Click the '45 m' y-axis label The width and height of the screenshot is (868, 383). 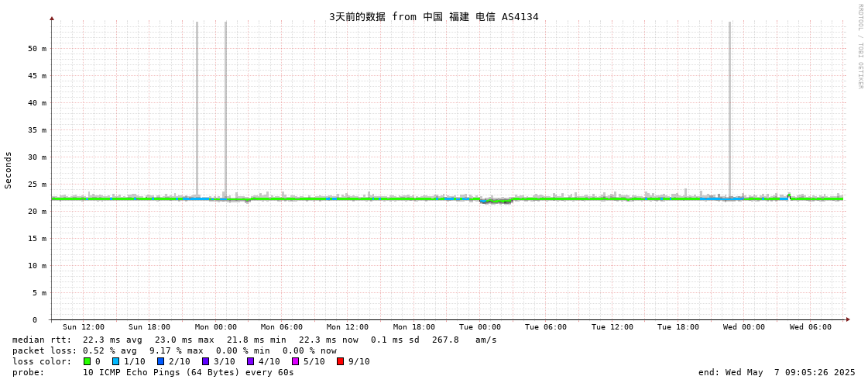pyautogui.click(x=37, y=75)
